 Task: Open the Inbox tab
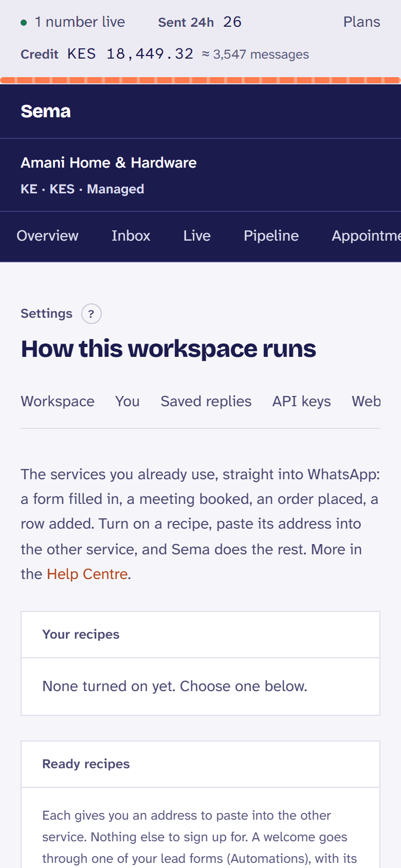pyautogui.click(x=131, y=236)
